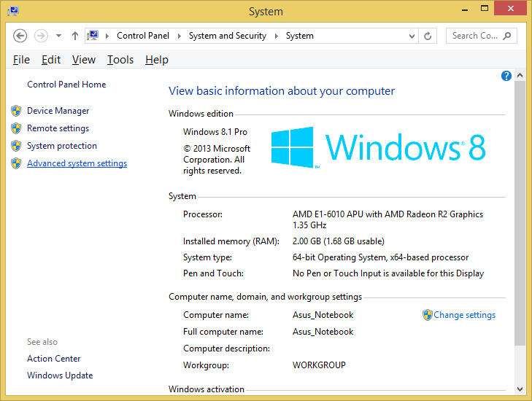532x401 pixels.
Task: Select the '2.00 GB (1.68 GB usable)' value
Action: (339, 241)
